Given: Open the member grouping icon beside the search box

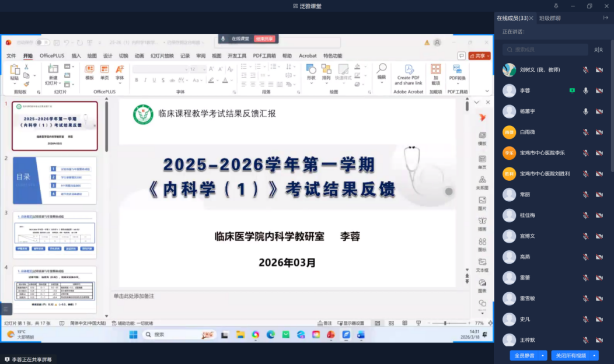Looking at the screenshot, I should tap(598, 50).
